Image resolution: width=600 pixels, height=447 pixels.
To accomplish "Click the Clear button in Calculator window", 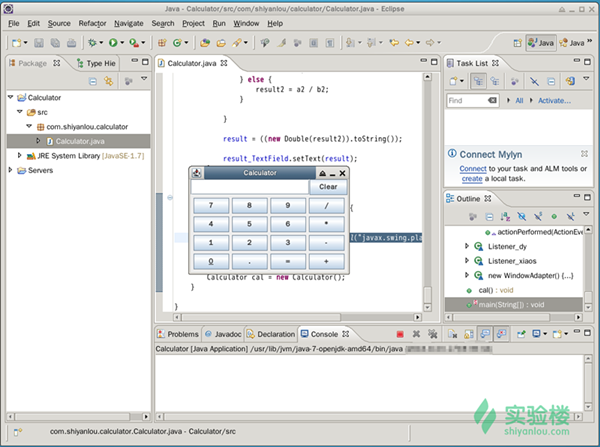I will point(328,187).
